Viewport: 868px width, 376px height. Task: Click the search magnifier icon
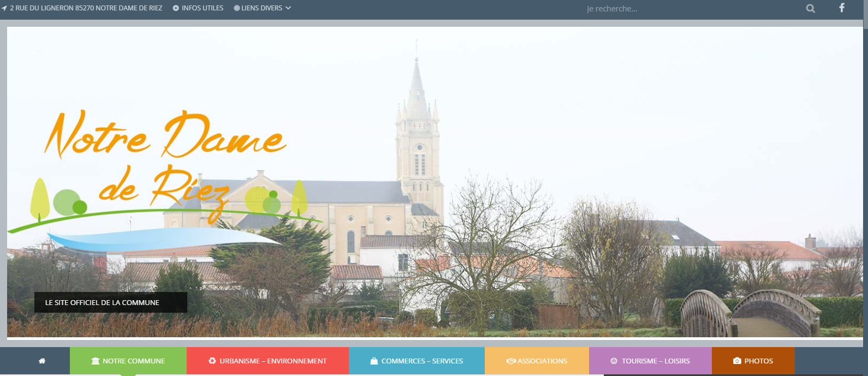pos(811,8)
